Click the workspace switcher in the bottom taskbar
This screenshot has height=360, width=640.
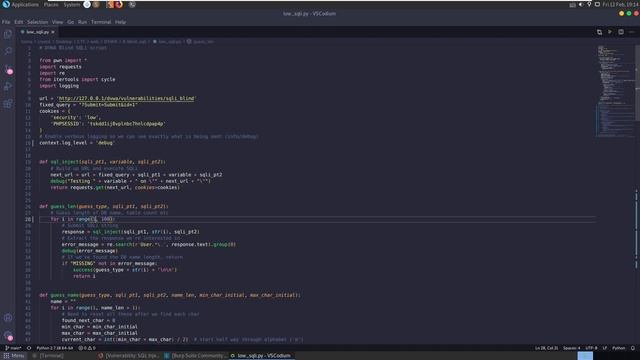click(585, 356)
